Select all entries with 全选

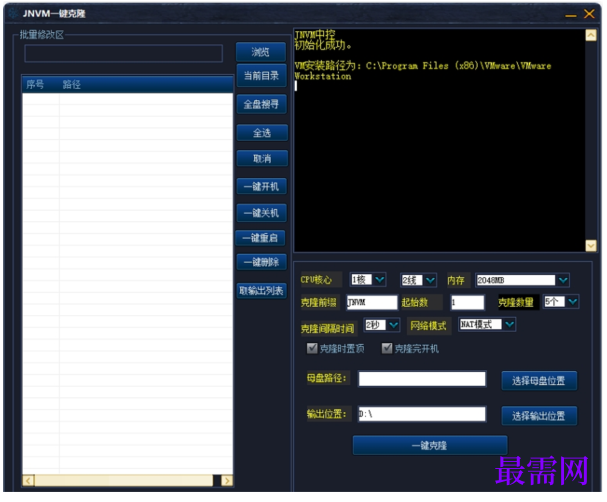(262, 133)
